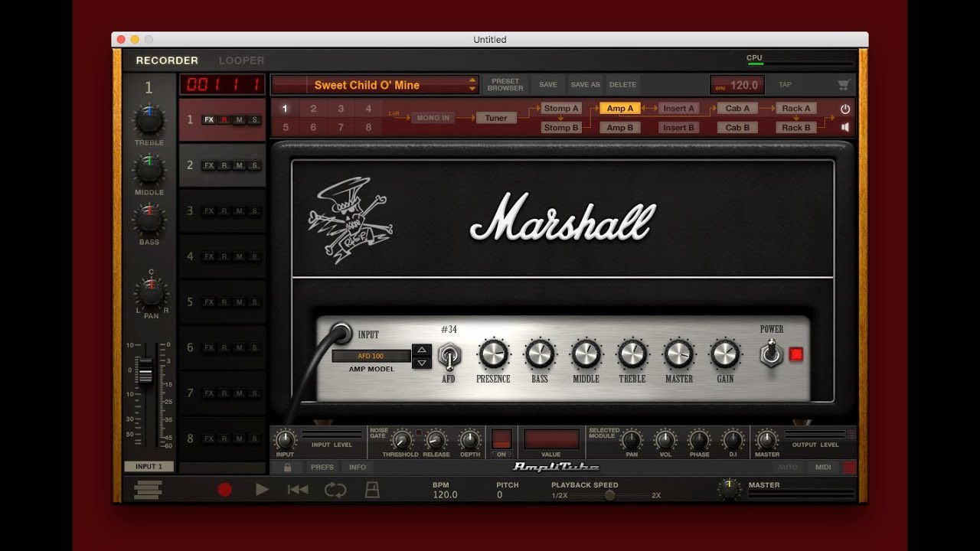Mute track 1 with M button
This screenshot has width=980, height=551.
pyautogui.click(x=240, y=119)
